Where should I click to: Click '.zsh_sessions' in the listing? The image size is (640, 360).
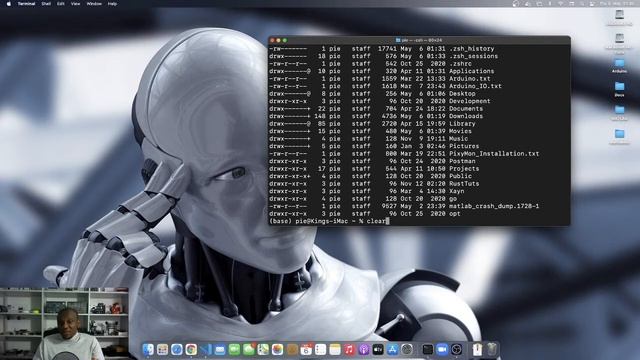click(473, 56)
